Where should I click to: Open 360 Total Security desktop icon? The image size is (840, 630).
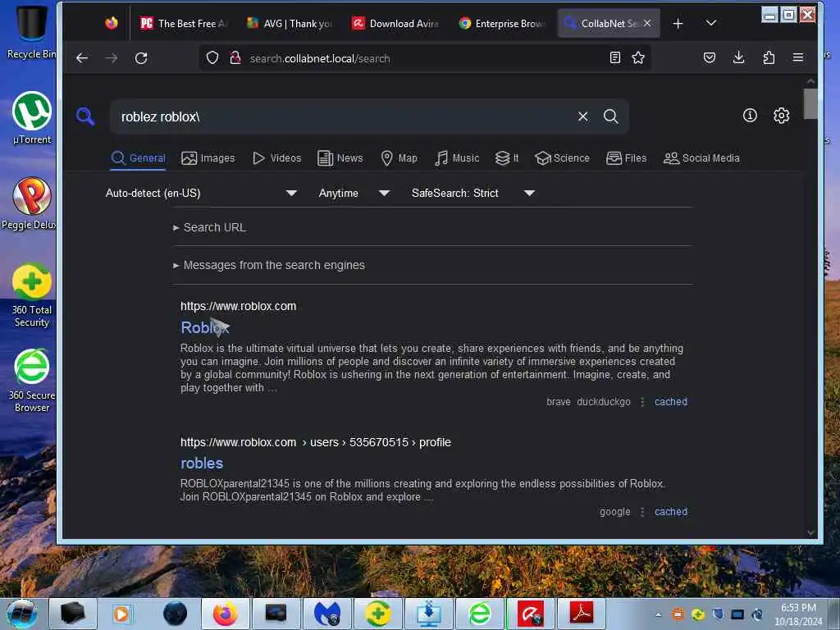[x=32, y=295]
